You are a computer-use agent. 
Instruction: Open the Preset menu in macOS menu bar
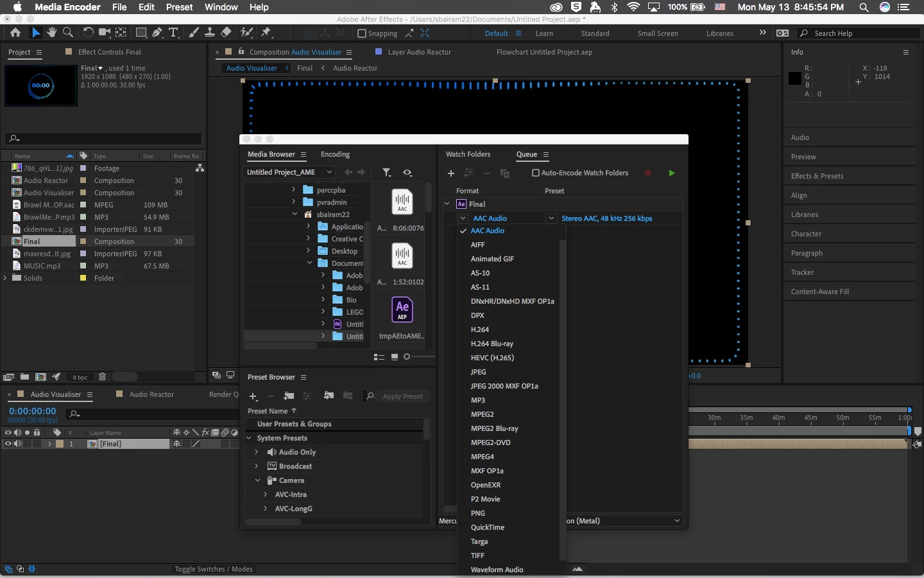pos(179,7)
